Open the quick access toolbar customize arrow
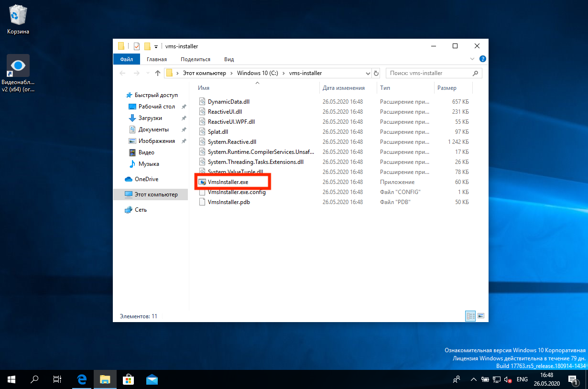588x389 pixels. coord(156,47)
